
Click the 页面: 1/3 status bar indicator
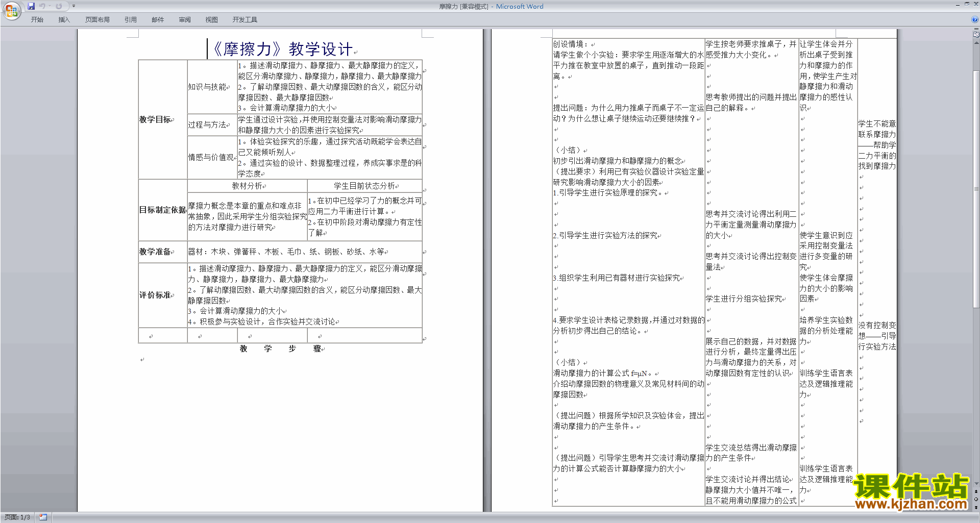[17, 517]
